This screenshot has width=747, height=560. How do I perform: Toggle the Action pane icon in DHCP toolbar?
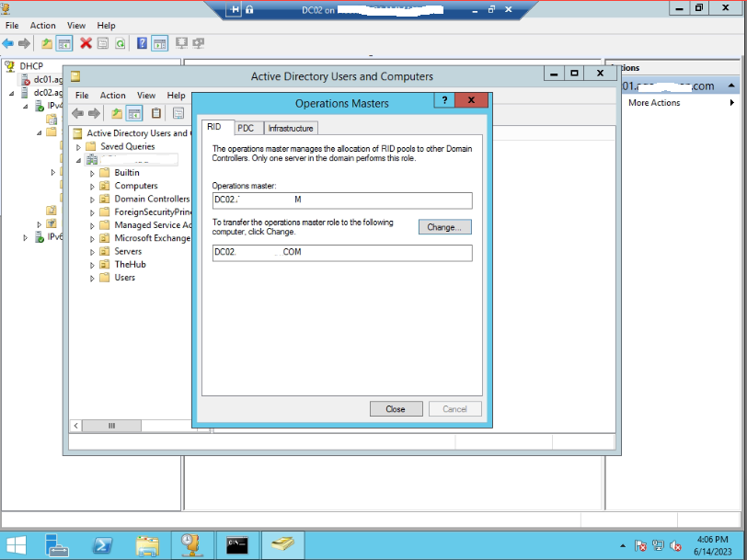(159, 44)
